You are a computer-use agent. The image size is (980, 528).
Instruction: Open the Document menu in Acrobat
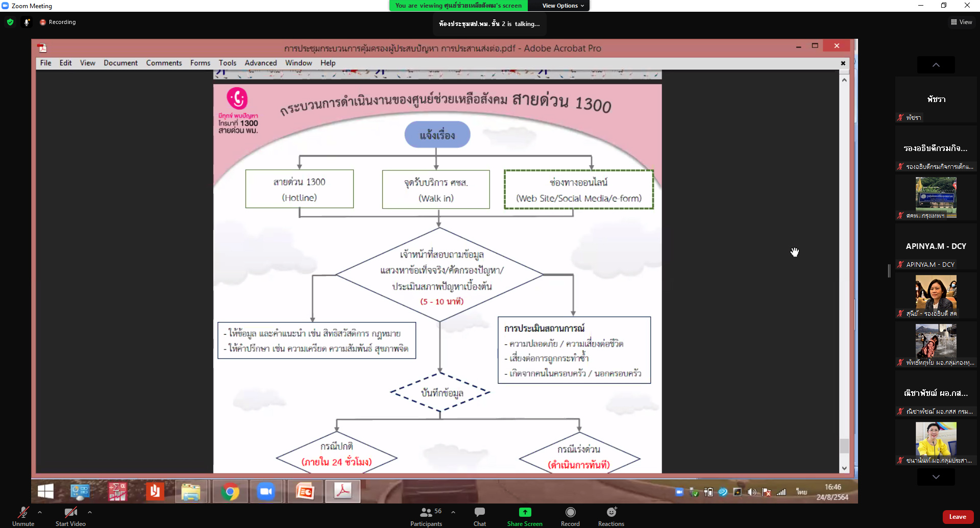pyautogui.click(x=120, y=63)
